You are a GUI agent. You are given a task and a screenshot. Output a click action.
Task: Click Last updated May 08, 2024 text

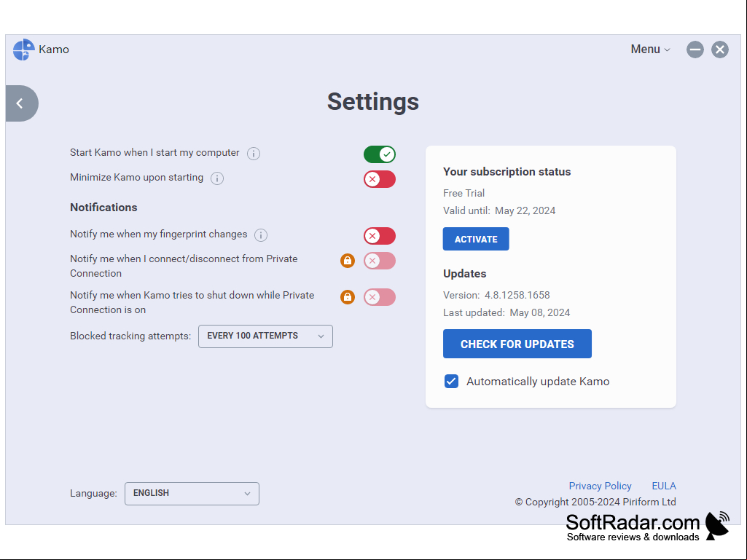click(507, 312)
